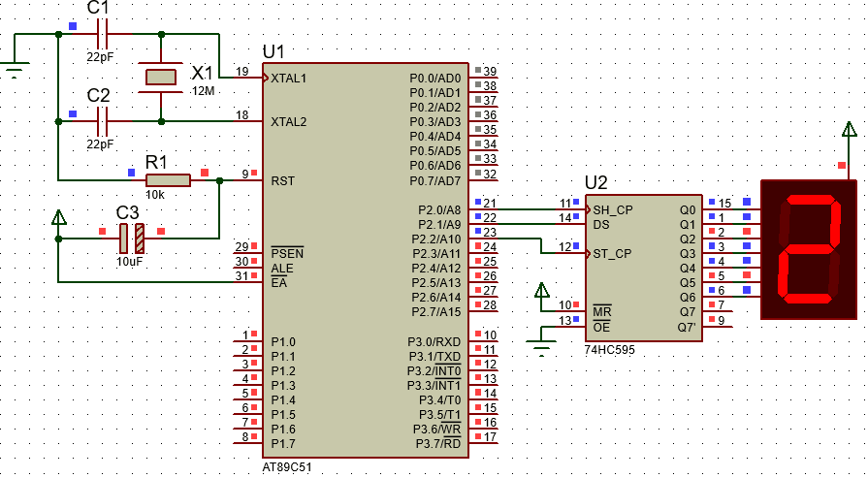Click pin number 18 at XTAL2

pyautogui.click(x=241, y=115)
